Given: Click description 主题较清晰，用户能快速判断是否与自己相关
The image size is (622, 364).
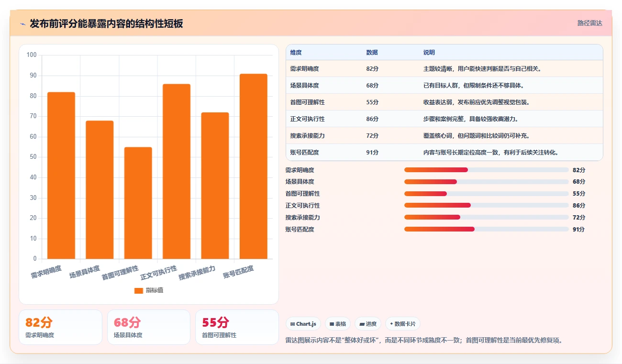Looking at the screenshot, I should click(482, 69).
